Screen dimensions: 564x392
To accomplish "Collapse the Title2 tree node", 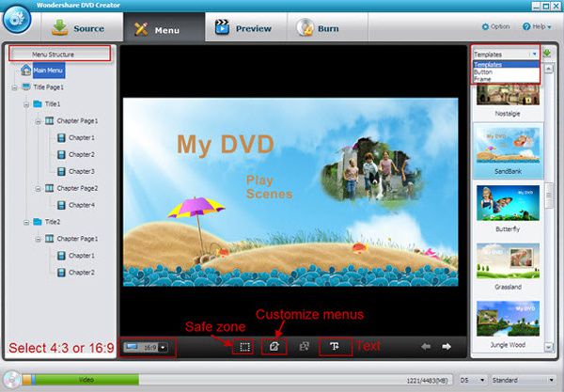I will (26, 222).
